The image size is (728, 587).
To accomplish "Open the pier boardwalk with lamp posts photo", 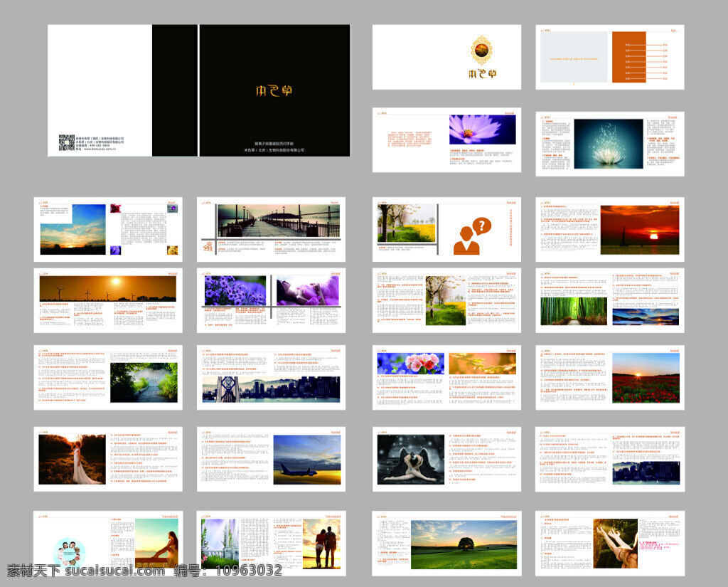I will point(279,221).
